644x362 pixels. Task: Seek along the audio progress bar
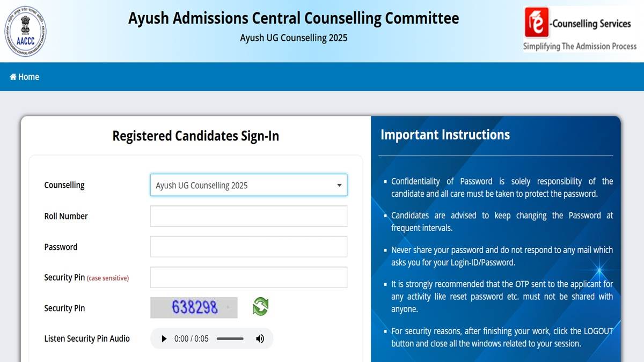click(x=230, y=339)
